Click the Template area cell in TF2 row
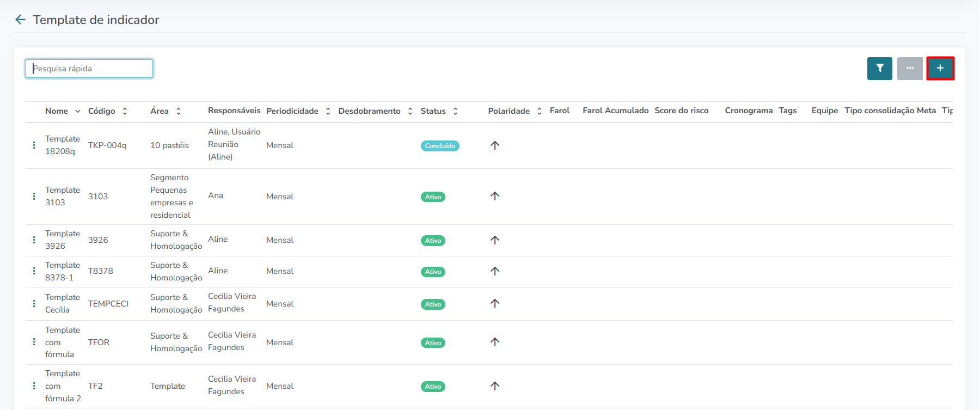The width and height of the screenshot is (980, 410). pyautogui.click(x=168, y=386)
